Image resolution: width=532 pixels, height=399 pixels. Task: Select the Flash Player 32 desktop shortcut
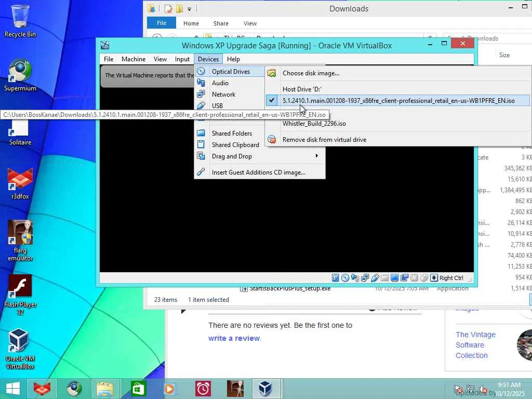[x=20, y=295]
